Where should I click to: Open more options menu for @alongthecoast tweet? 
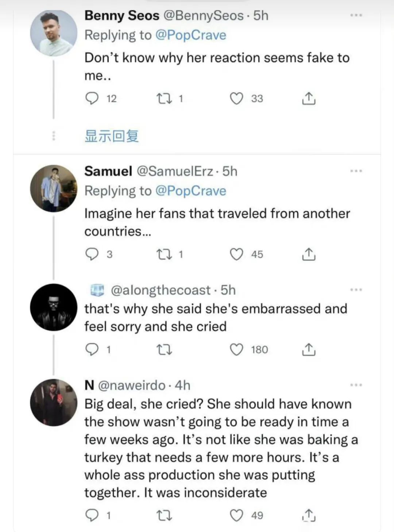point(356,290)
